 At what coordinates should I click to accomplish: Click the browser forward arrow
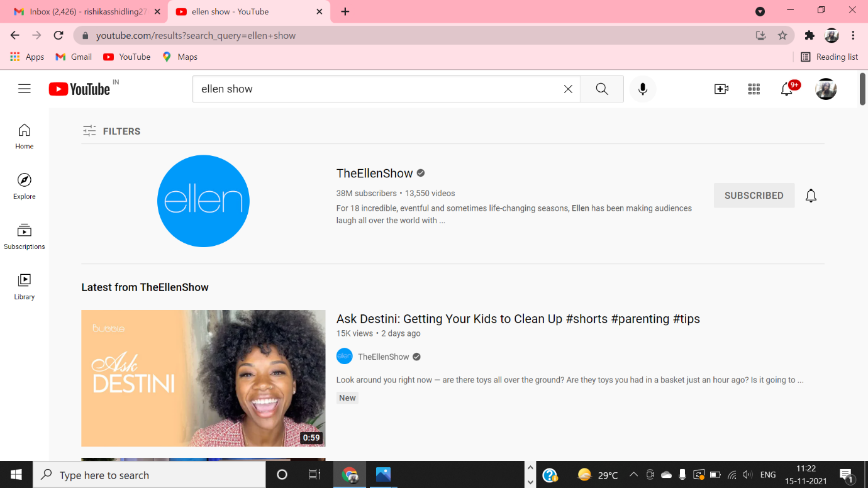36,36
